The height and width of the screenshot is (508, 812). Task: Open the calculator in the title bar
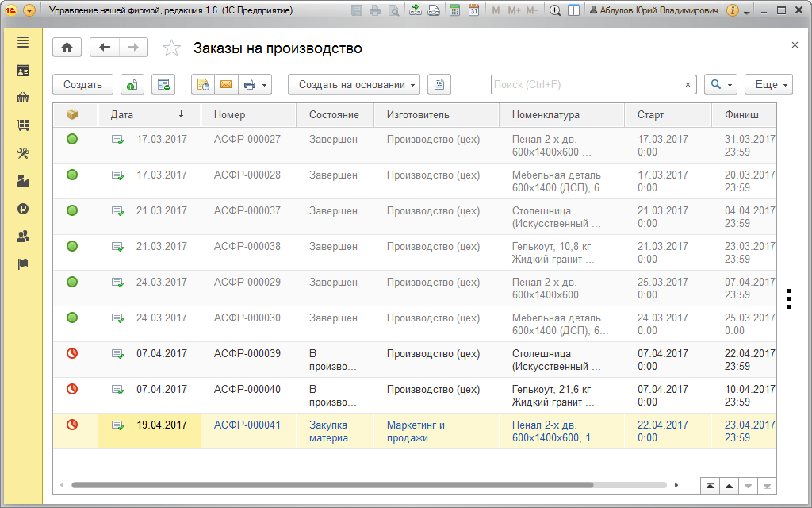pyautogui.click(x=454, y=10)
